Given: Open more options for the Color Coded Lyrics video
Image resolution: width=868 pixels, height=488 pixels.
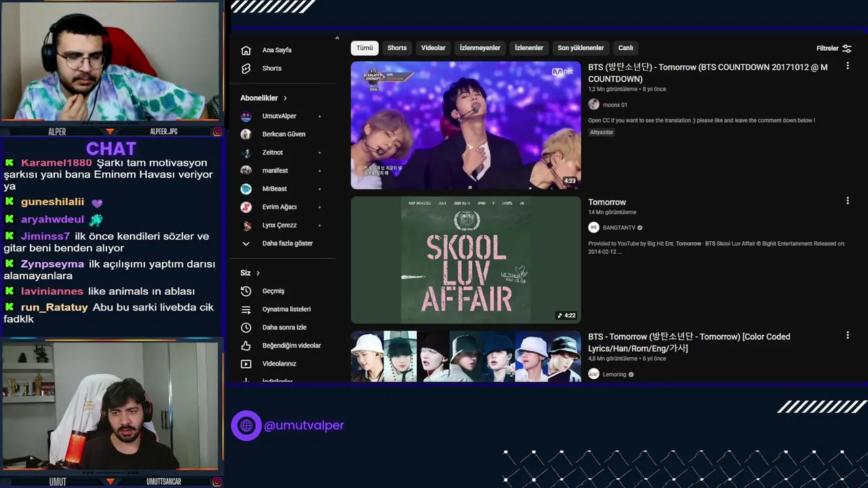Looking at the screenshot, I should click(847, 335).
